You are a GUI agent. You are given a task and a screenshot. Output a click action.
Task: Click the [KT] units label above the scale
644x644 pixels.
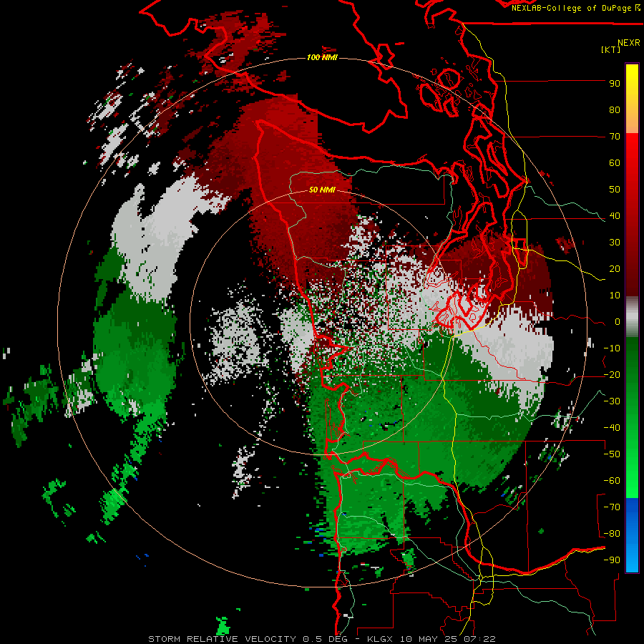pyautogui.click(x=610, y=49)
